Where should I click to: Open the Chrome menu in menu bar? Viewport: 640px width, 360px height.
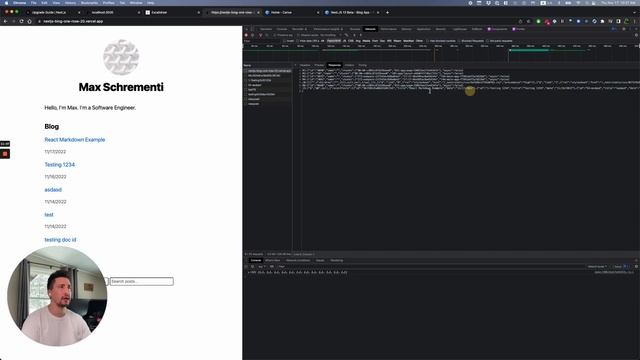point(20,3)
